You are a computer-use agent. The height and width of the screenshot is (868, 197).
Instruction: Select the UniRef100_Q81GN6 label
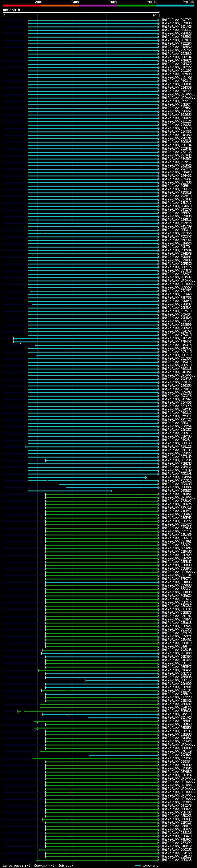tap(177, 548)
